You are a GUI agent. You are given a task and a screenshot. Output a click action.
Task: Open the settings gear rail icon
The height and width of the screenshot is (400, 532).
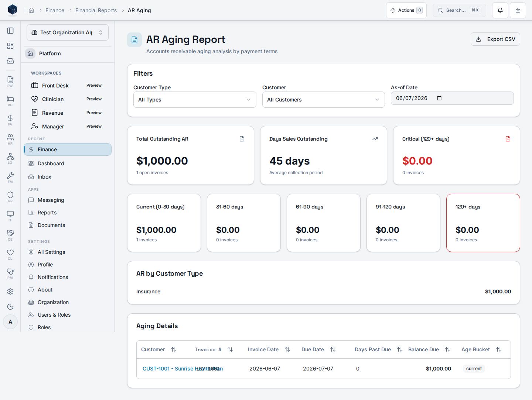pos(10,292)
